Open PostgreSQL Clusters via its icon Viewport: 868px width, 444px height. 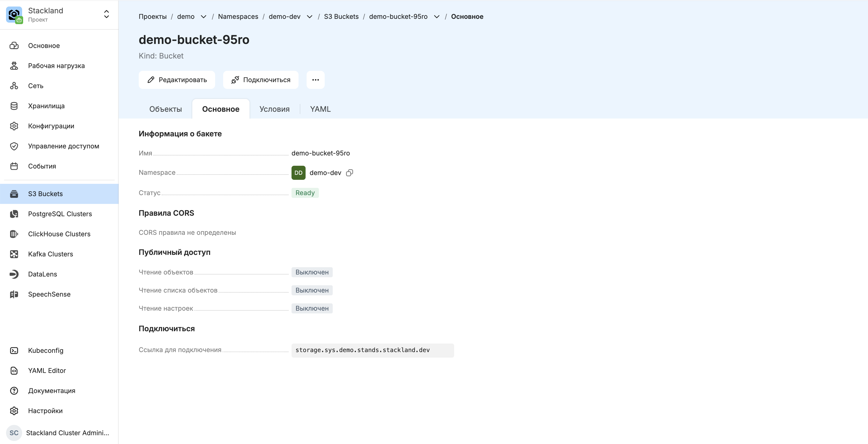[x=14, y=214]
